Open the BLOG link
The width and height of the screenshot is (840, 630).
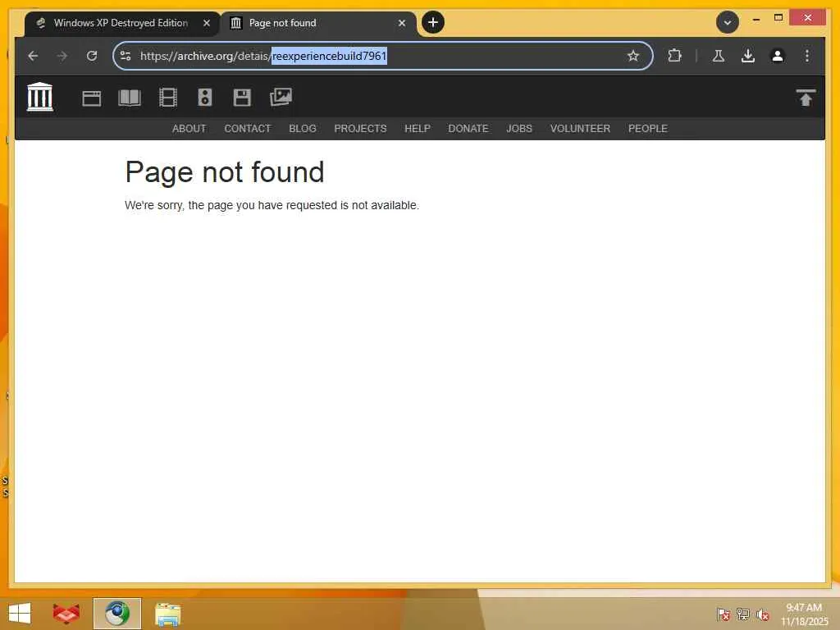(303, 129)
